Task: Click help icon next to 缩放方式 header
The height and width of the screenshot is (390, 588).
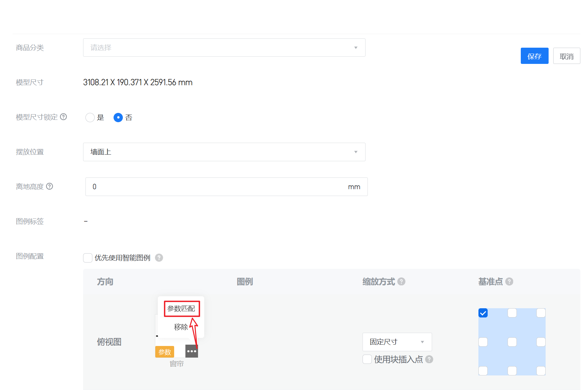Action: coord(401,281)
